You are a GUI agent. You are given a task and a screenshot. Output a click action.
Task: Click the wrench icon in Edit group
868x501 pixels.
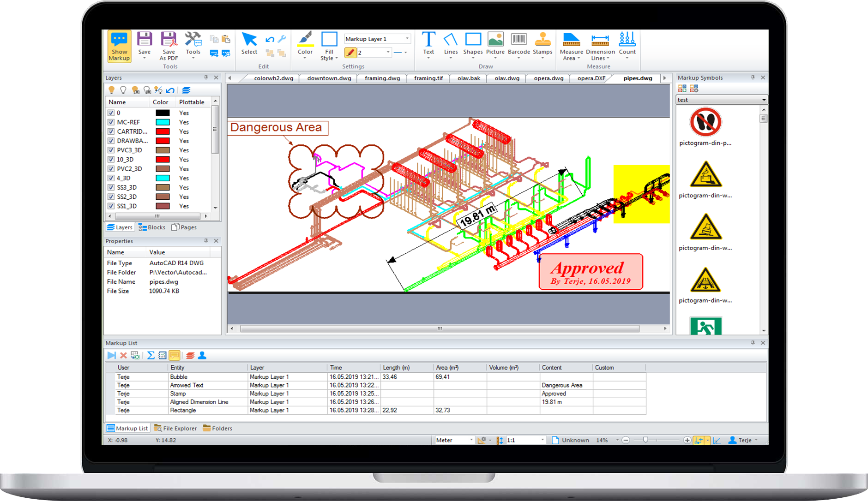282,39
